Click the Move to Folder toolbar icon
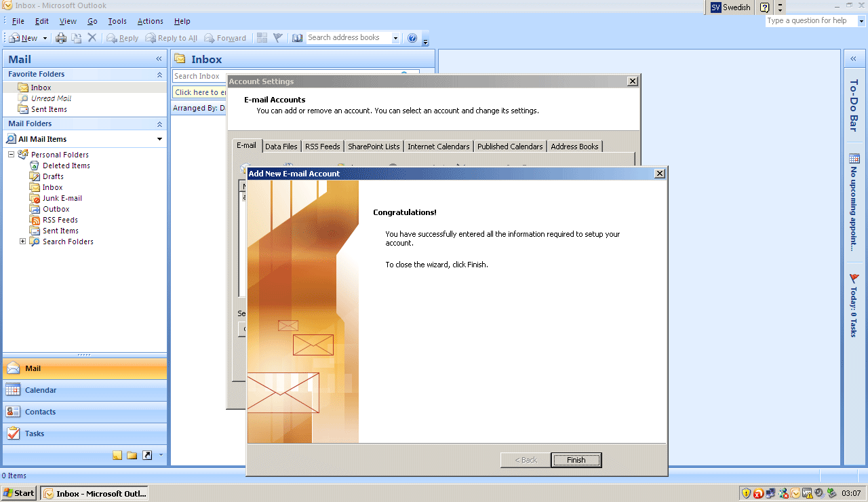Screen dimensions: 868x502 coord(77,38)
